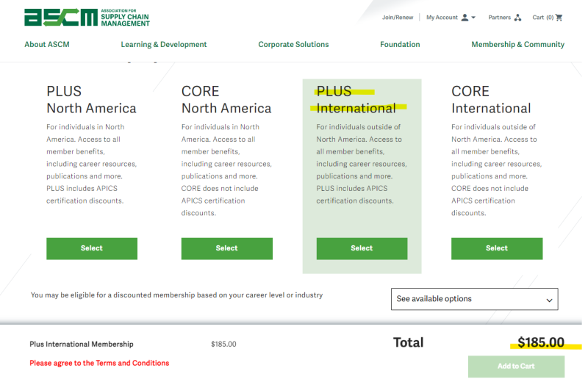Click the PLUS International description paragraph
The height and width of the screenshot is (379, 588).
pyautogui.click(x=362, y=164)
